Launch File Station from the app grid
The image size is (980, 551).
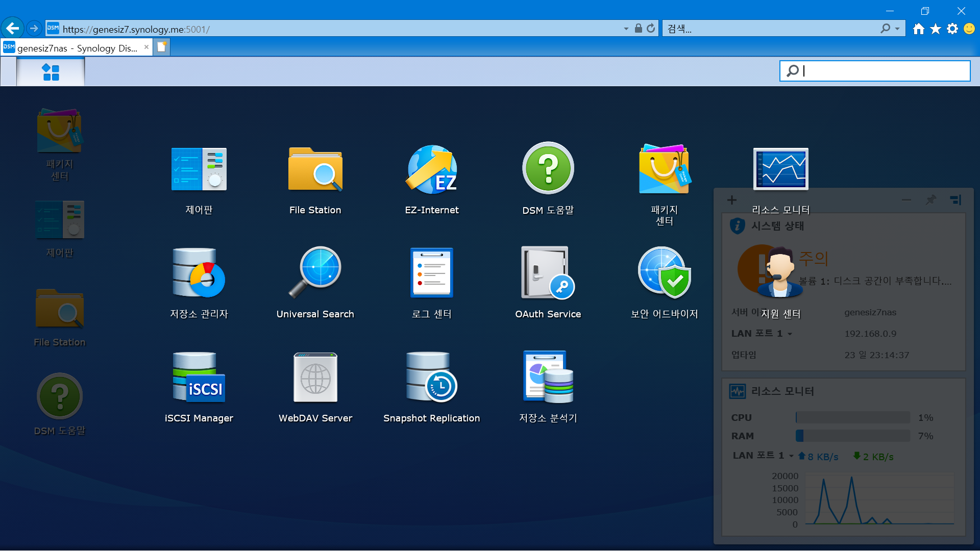[x=315, y=169]
